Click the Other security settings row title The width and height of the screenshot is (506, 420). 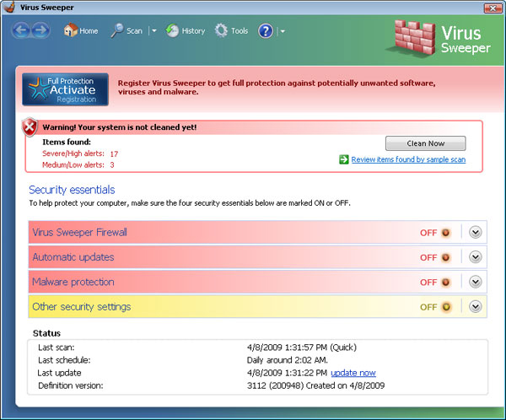[x=82, y=306]
